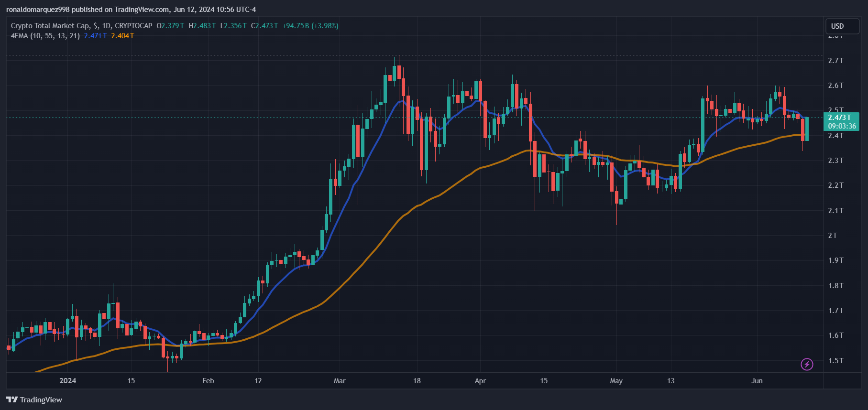Click the 12 date label on time axis

coord(258,381)
